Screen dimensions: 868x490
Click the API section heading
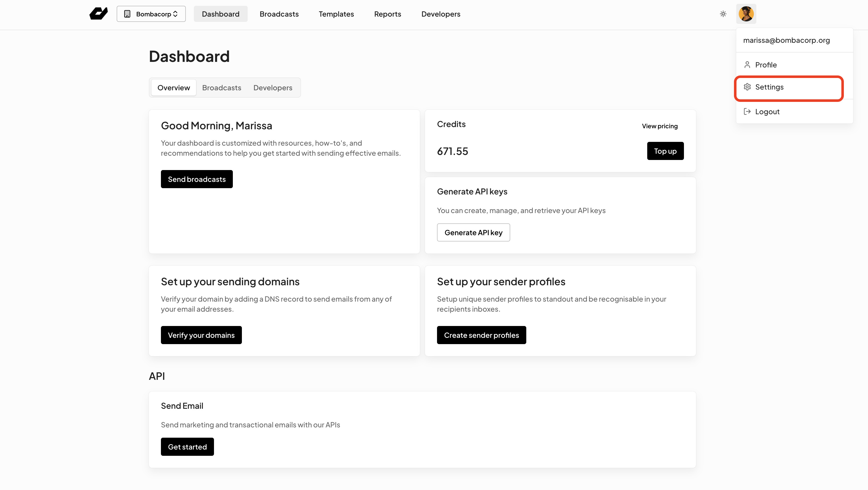(157, 376)
